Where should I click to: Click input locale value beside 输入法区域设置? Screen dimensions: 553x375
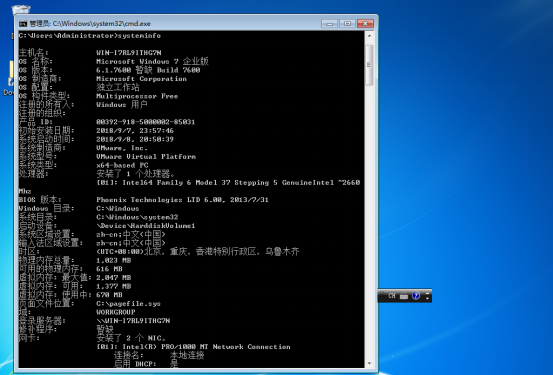(131, 243)
